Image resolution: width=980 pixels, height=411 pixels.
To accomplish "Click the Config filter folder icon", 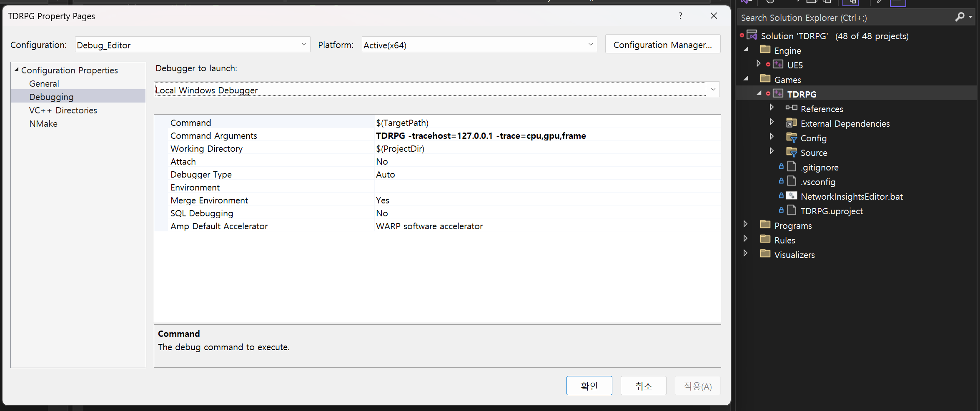I will coord(791,137).
